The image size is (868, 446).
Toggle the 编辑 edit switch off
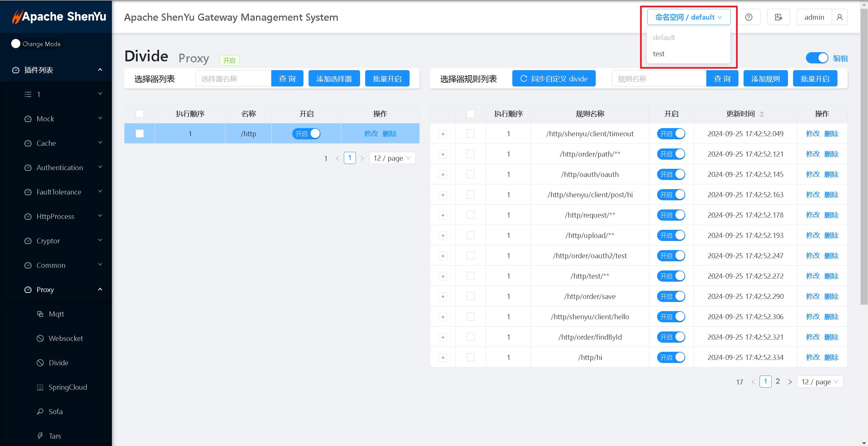(816, 58)
